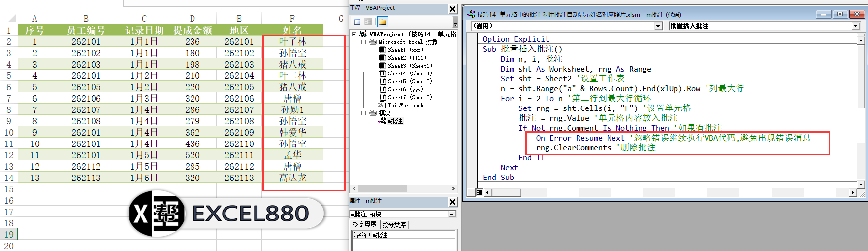Screen dimensions: 868x251
Task: Select column D header in Excel
Action: tap(193, 18)
